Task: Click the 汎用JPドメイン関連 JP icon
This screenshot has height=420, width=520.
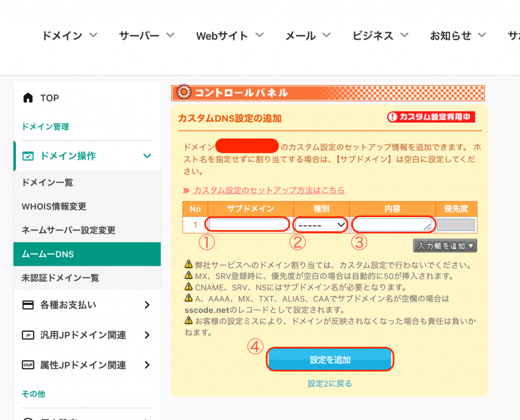Action: (x=28, y=335)
